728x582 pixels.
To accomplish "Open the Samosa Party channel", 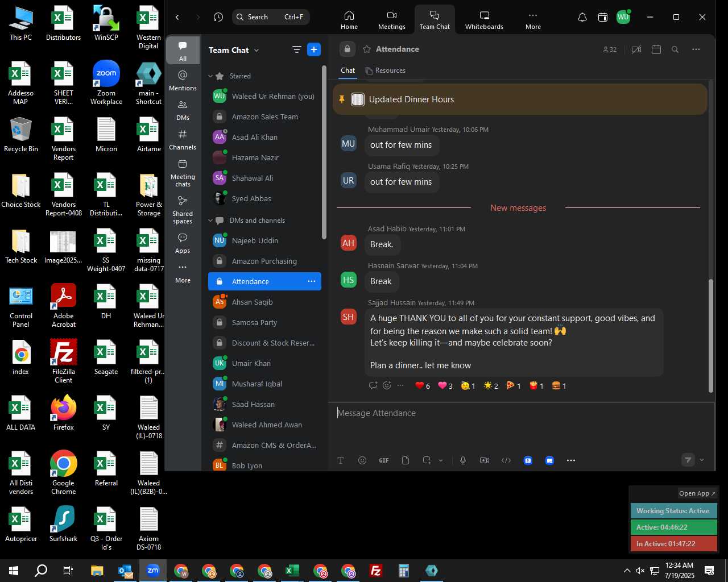I will 265,322.
